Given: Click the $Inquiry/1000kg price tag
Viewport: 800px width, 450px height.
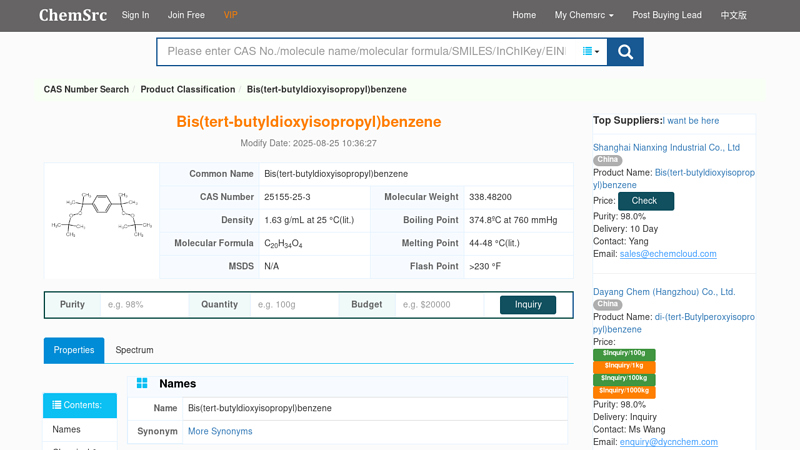Looking at the screenshot, I should [624, 391].
